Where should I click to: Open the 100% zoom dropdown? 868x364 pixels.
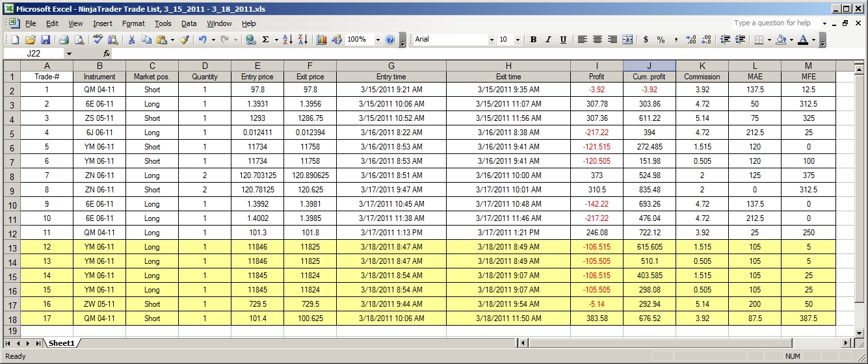[x=378, y=40]
